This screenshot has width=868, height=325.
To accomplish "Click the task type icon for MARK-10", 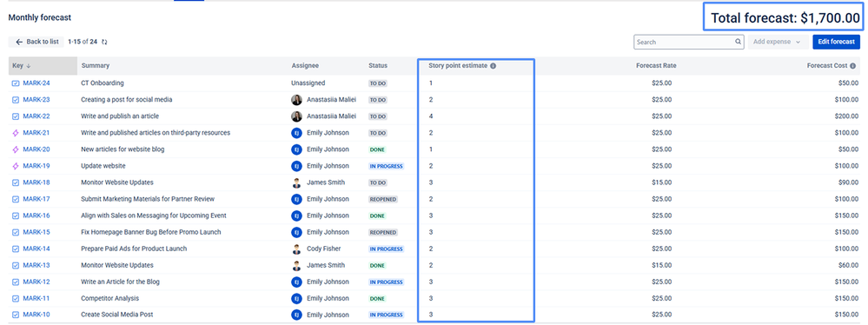I will pyautogui.click(x=16, y=315).
